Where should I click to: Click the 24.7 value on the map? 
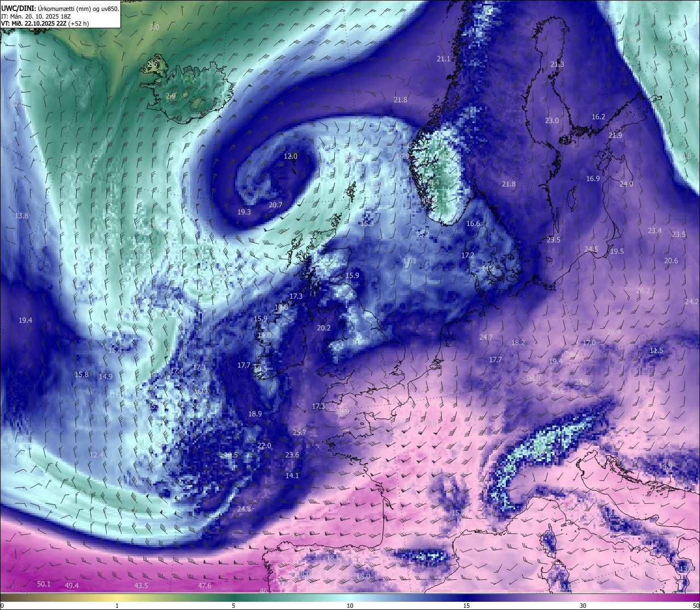click(x=486, y=338)
